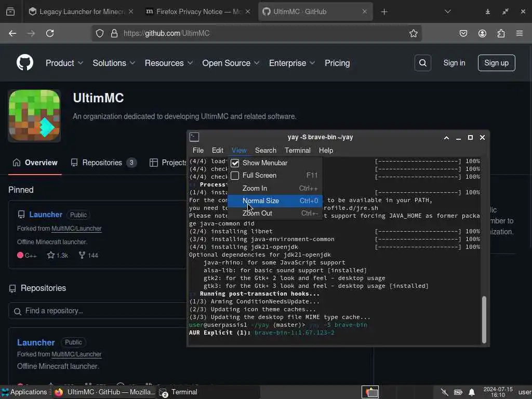Select Zoom Out from the View menu
The height and width of the screenshot is (399, 532).
click(275, 214)
